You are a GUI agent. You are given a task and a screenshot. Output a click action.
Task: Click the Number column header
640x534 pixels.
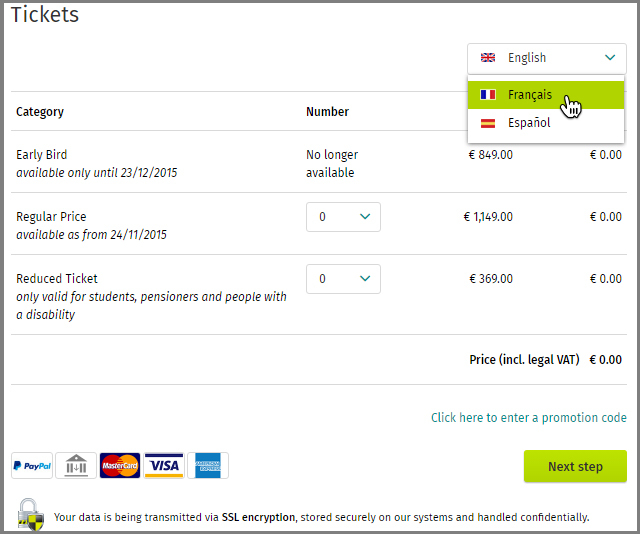pos(327,112)
